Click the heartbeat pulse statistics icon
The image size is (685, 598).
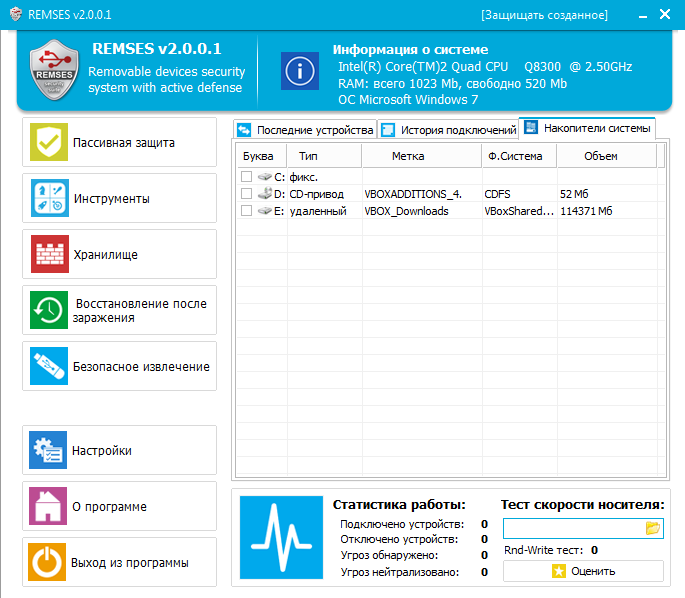(x=281, y=537)
